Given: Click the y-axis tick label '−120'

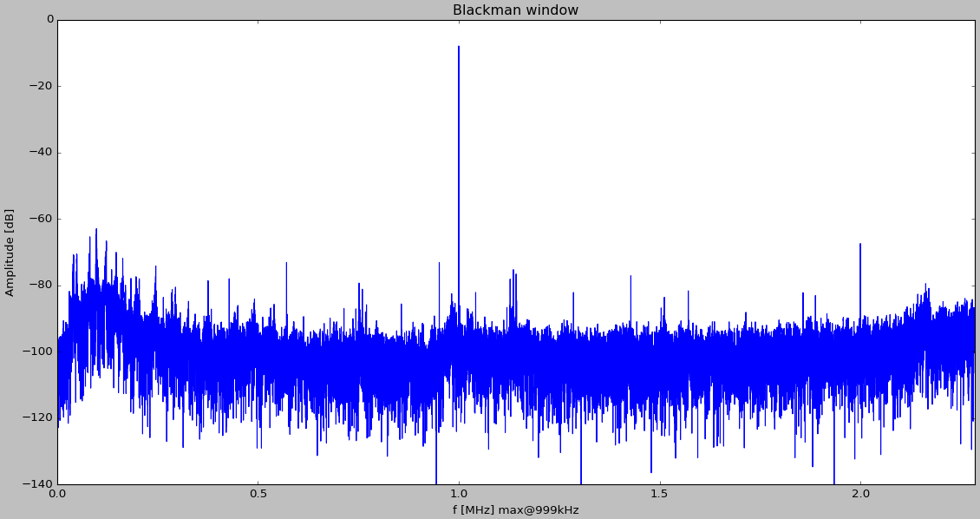Looking at the screenshot, I should pyautogui.click(x=38, y=417).
